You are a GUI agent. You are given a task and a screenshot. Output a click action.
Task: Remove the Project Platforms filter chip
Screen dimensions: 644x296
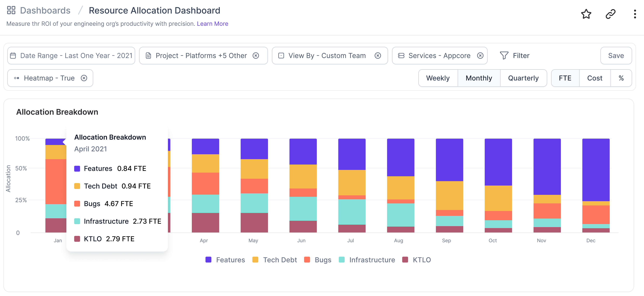click(x=255, y=56)
